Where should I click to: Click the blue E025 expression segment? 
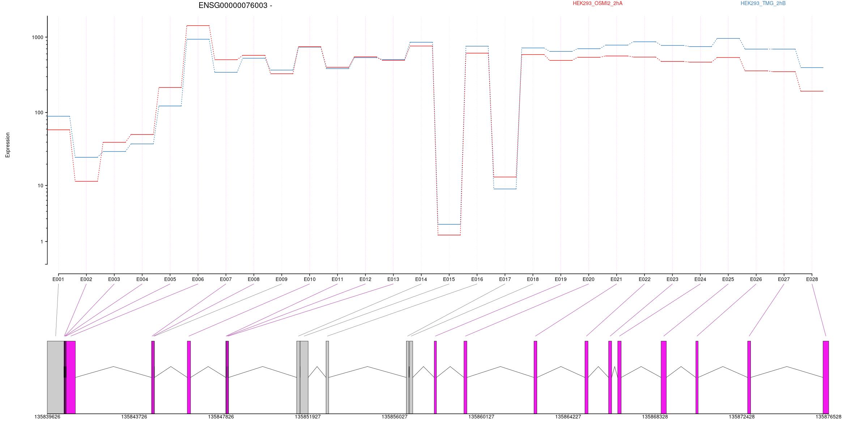[728, 38]
